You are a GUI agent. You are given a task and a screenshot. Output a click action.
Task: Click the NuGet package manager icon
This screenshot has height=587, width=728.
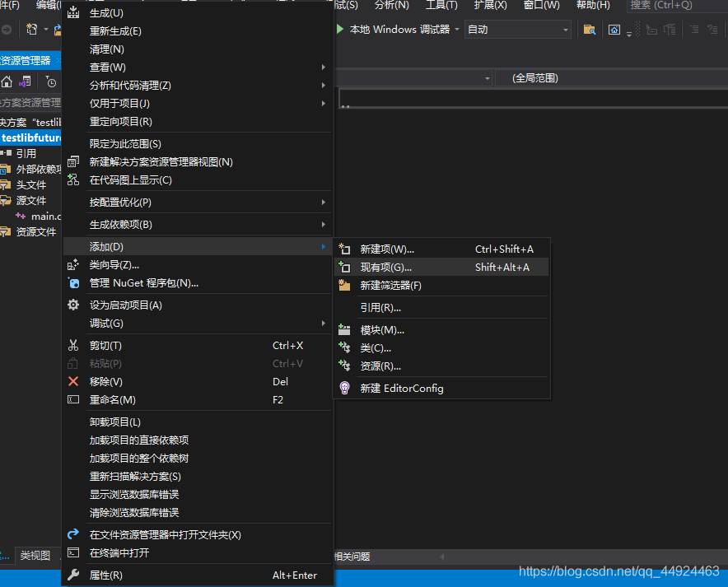[73, 282]
